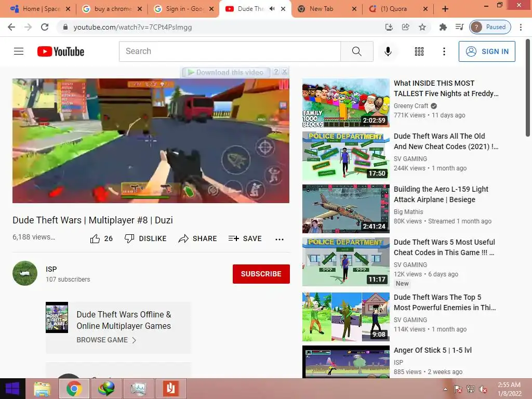Click the address bar URL
This screenshot has width=532, height=399.
click(132, 27)
